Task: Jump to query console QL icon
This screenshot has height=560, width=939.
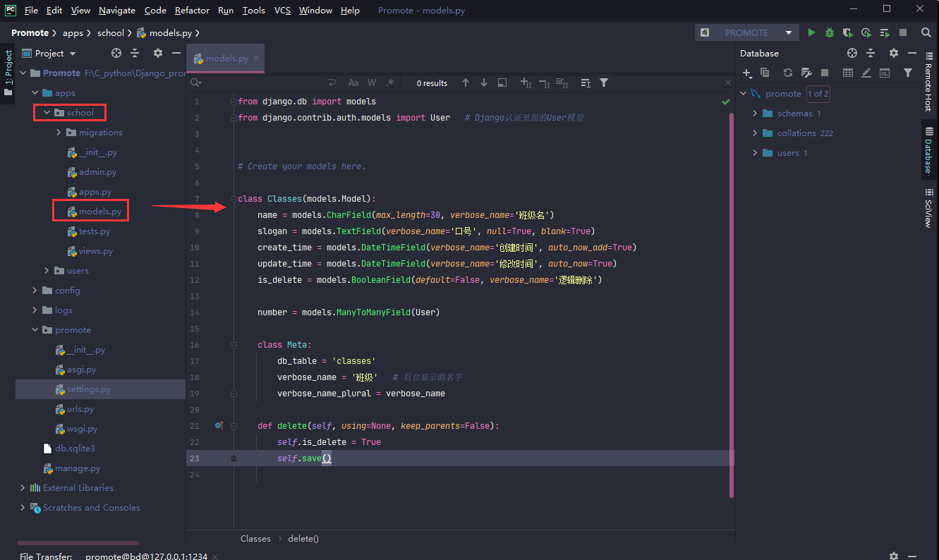Action: tap(884, 73)
